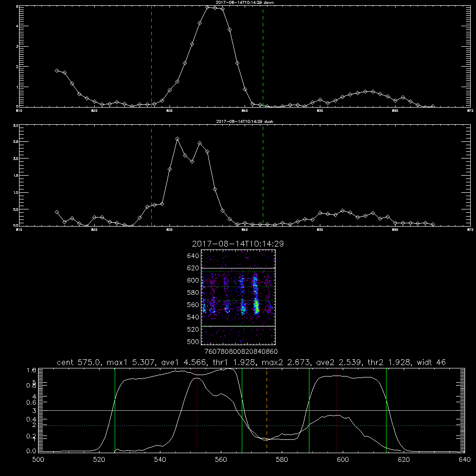Click the '560' label on bottom plot x-axis

click(221, 460)
